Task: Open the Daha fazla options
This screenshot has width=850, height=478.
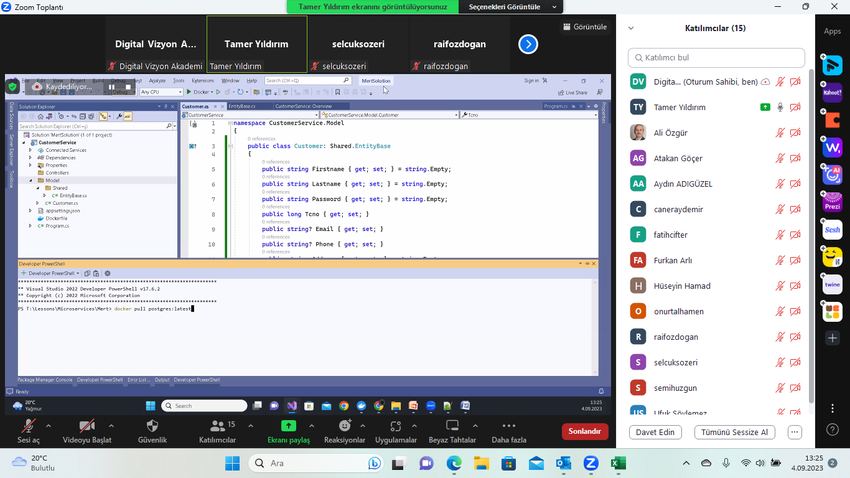Action: pyautogui.click(x=508, y=431)
